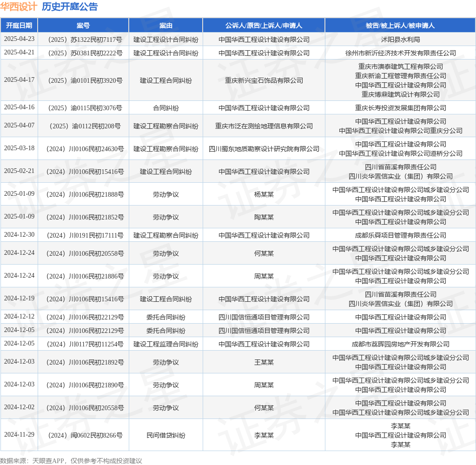This screenshot has height=465, width=476.
Task: Select the date 2025-04-07
Action: click(19, 125)
